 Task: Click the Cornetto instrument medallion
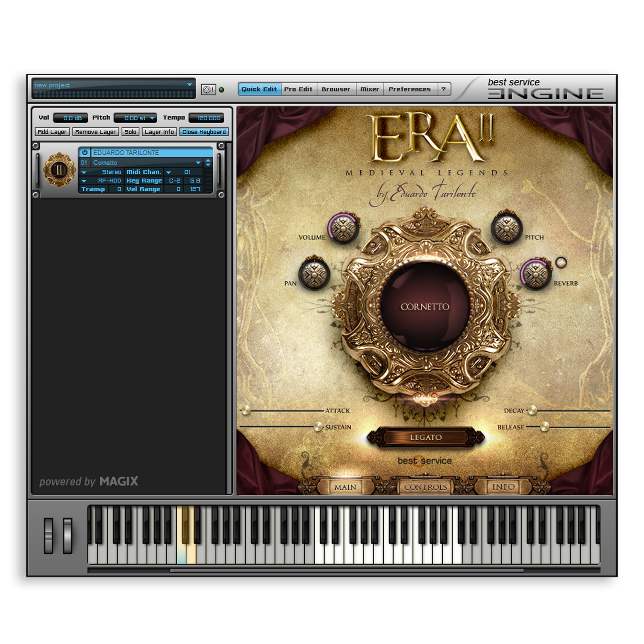click(x=425, y=307)
